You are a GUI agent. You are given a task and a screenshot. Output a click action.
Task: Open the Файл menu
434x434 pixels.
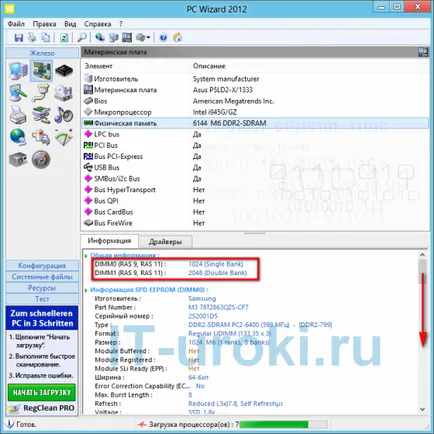(16, 24)
